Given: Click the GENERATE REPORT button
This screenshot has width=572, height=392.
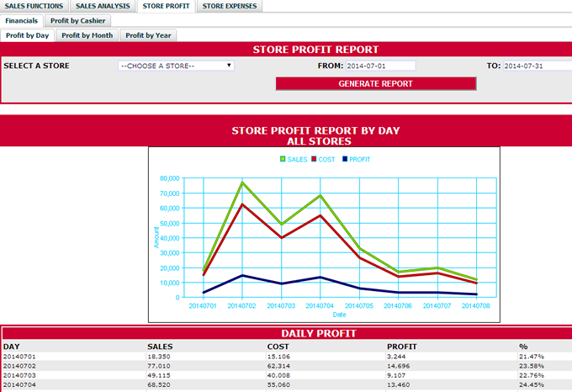Looking at the screenshot, I should click(x=376, y=83).
